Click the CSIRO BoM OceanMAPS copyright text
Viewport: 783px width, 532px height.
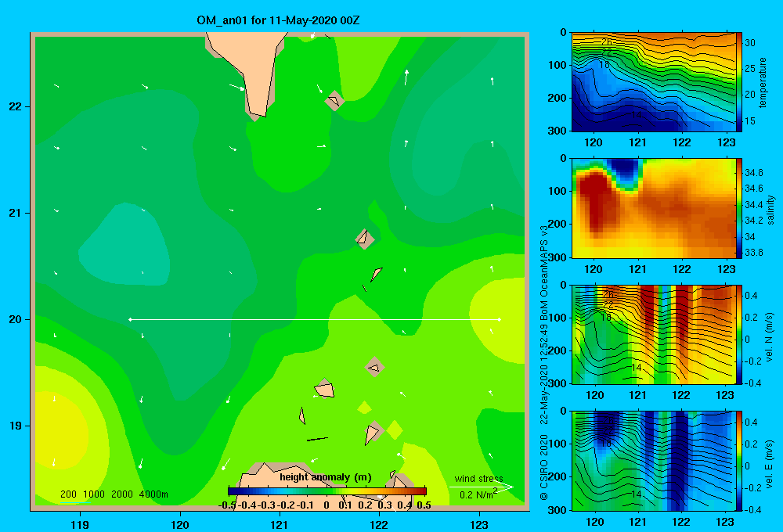[544, 361]
